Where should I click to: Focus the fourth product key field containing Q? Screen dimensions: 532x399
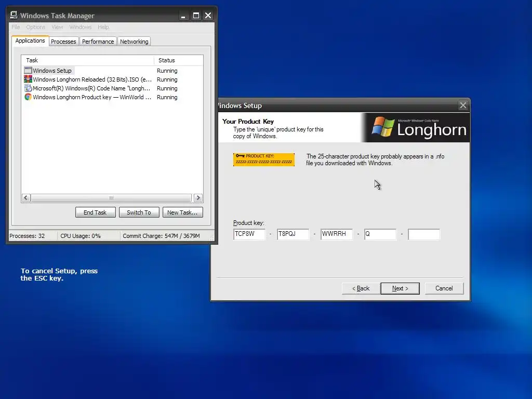tap(380, 234)
